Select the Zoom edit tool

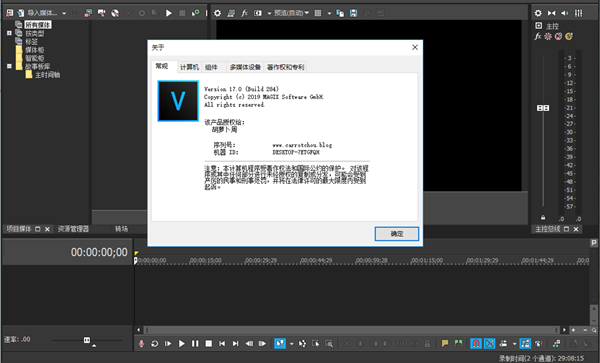click(x=329, y=343)
